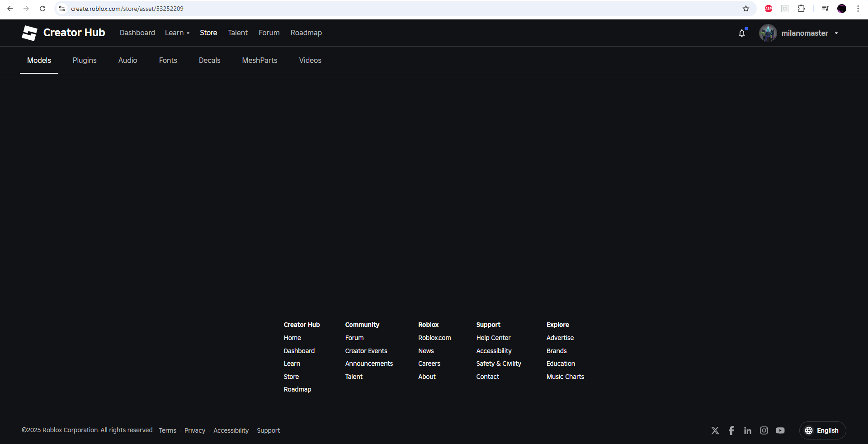
Task: Open the notifications bell
Action: pos(742,33)
